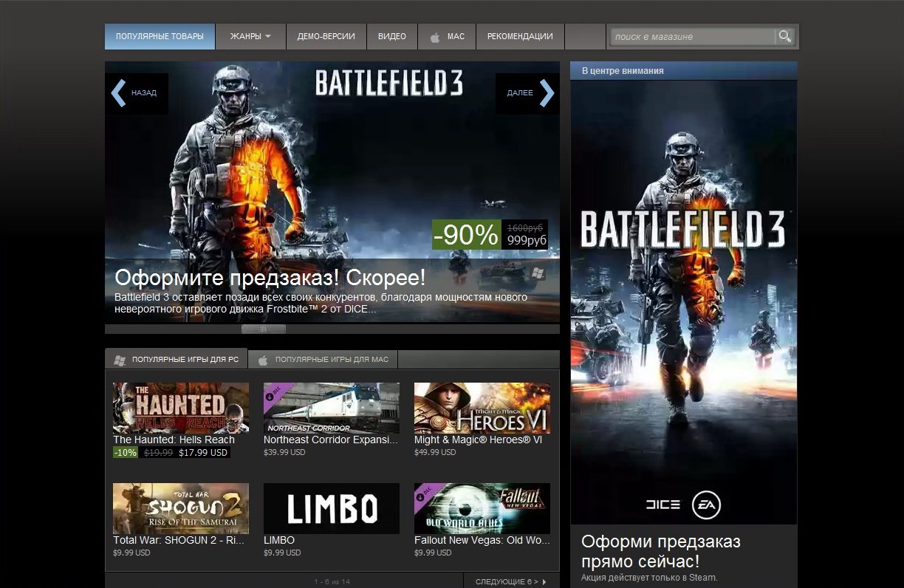The height and width of the screenshot is (588, 904).
Task: Open the ВИДЕО section
Action: [392, 36]
